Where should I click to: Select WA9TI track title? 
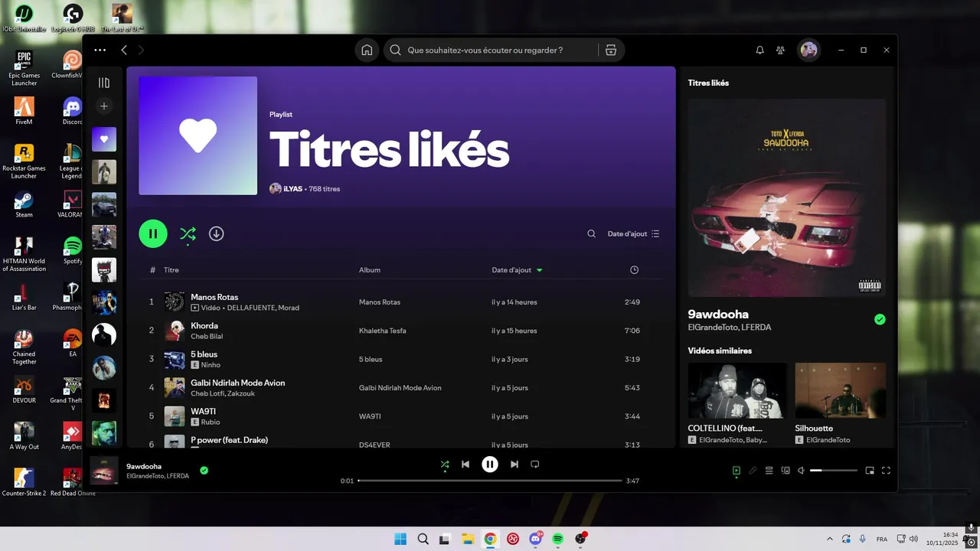pyautogui.click(x=203, y=411)
